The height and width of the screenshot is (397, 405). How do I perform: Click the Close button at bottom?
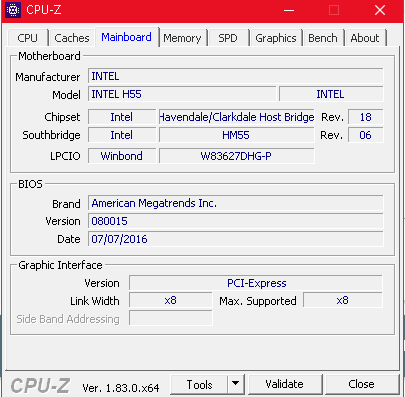coord(361,384)
